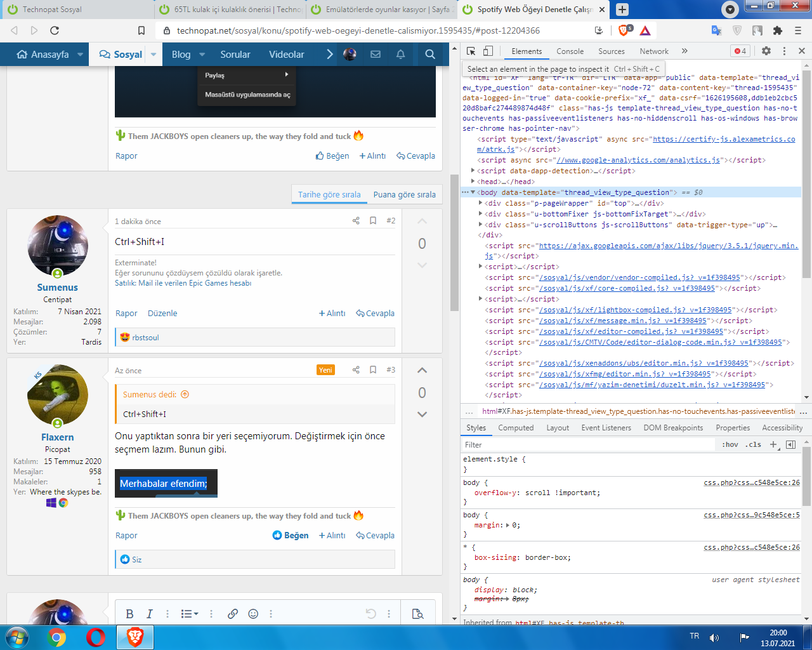
Task: Switch to the Sources tab
Action: (612, 51)
